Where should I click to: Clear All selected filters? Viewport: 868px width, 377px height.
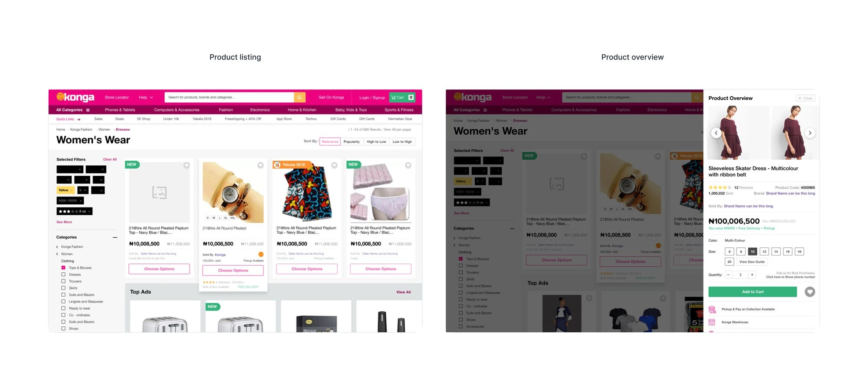110,159
